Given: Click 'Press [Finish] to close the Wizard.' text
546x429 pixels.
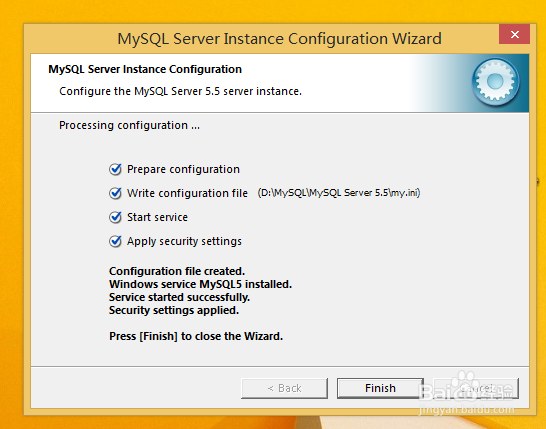Looking at the screenshot, I should (x=196, y=336).
